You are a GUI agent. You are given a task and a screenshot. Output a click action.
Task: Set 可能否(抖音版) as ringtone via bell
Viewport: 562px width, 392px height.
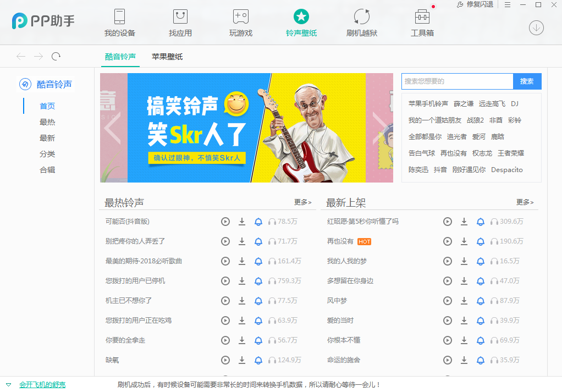[258, 222]
